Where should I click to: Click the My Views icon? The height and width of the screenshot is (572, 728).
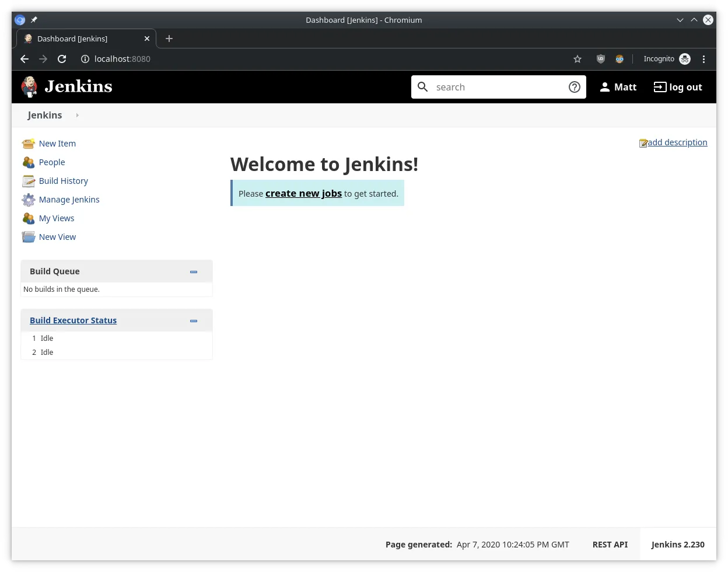click(x=29, y=218)
